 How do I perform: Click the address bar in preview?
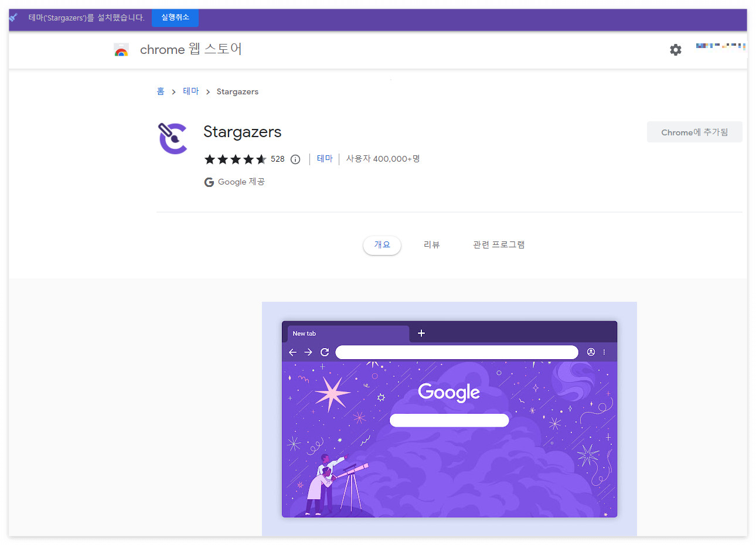point(457,352)
